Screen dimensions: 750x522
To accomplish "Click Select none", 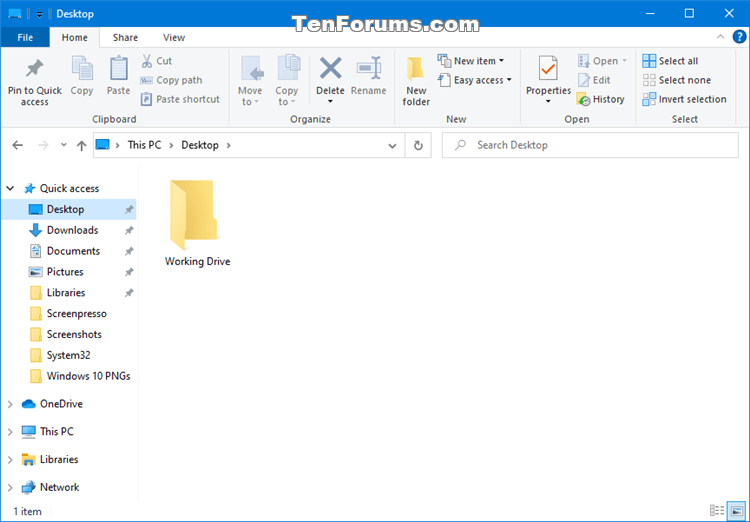I will point(676,80).
